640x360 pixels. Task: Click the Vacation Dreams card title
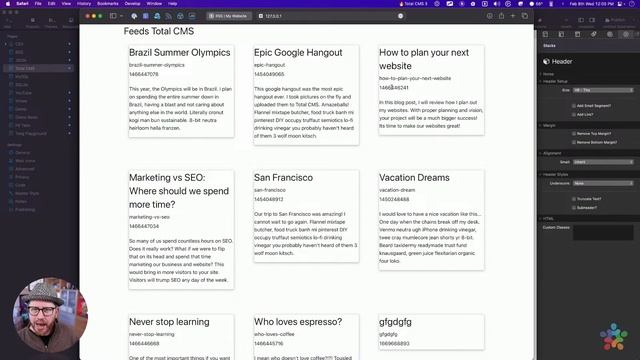pyautogui.click(x=414, y=178)
